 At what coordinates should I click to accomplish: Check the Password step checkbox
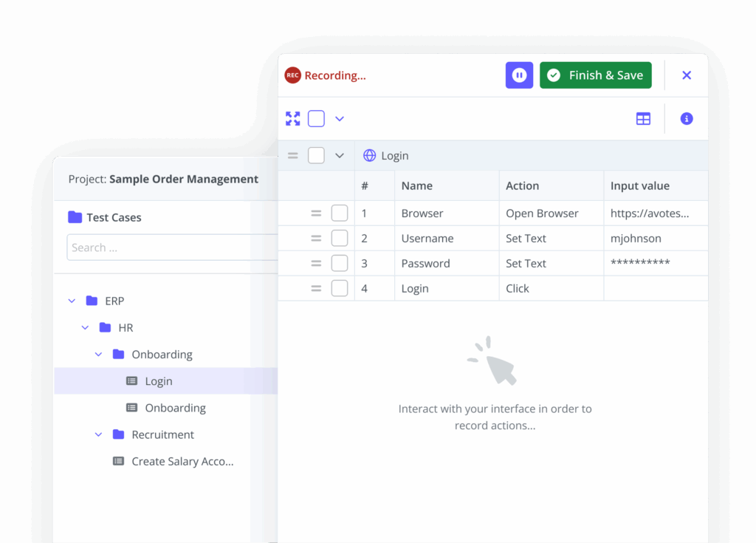(x=340, y=264)
